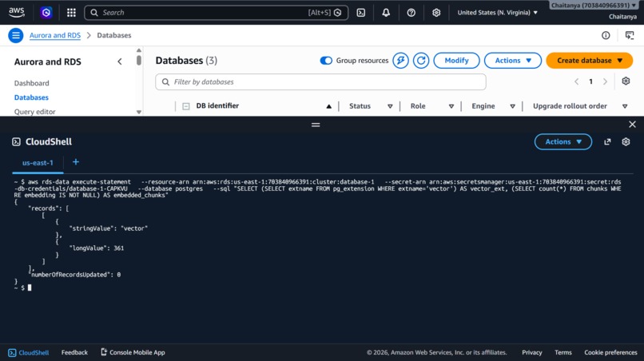The height and width of the screenshot is (361, 644).
Task: Click sidebar scroll up arrow
Action: pos(139,50)
